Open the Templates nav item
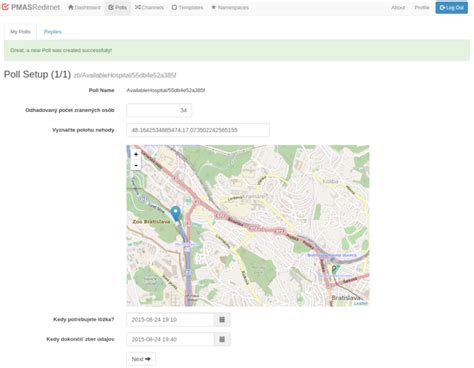Screen dimensions: 474x368 point(187,7)
